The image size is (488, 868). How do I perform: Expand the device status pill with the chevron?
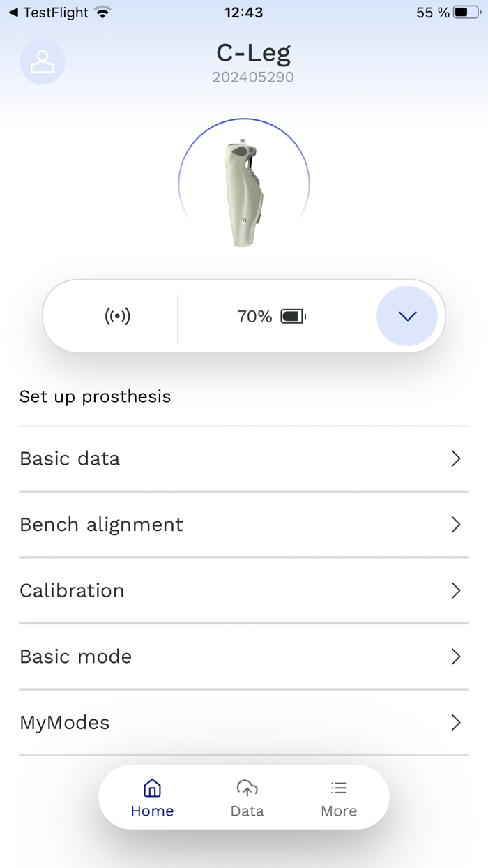[407, 315]
